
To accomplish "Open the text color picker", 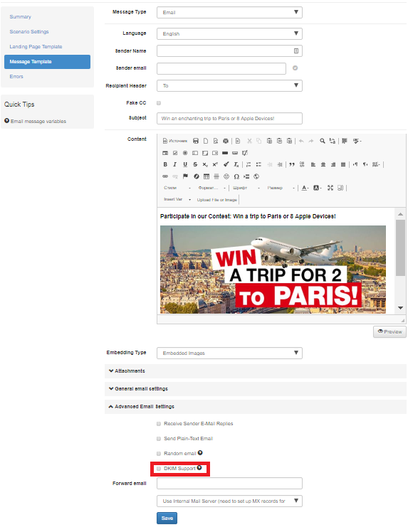I will 305,188.
